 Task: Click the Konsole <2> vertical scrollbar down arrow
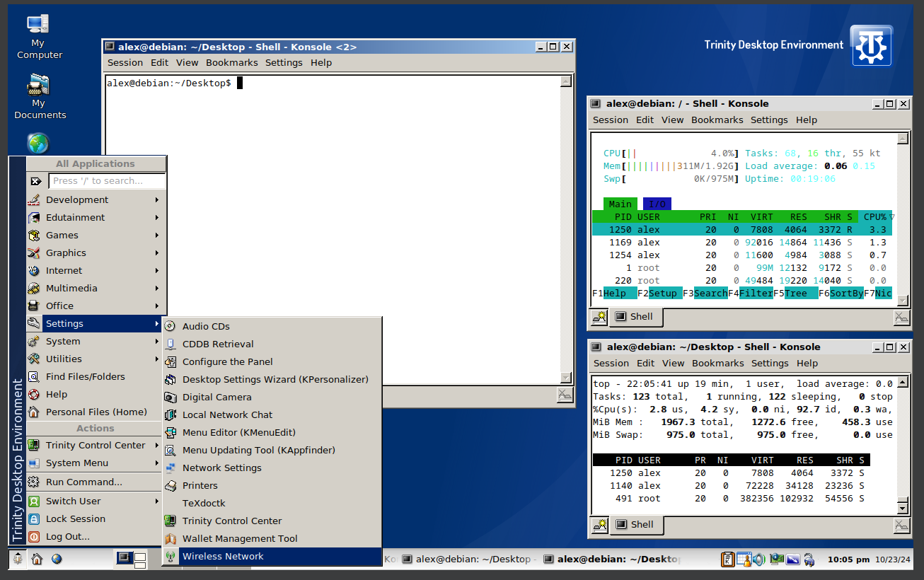(x=565, y=377)
